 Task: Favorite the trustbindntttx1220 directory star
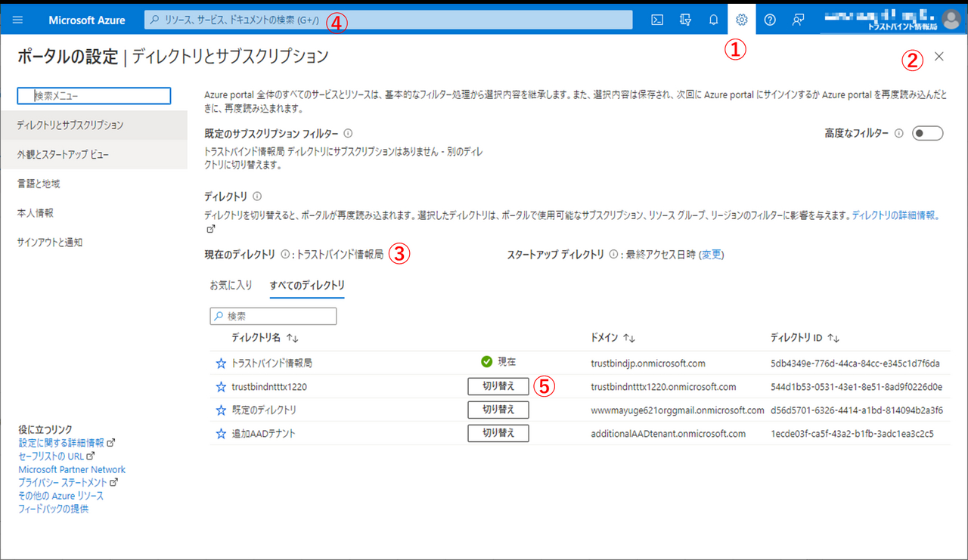click(x=221, y=387)
